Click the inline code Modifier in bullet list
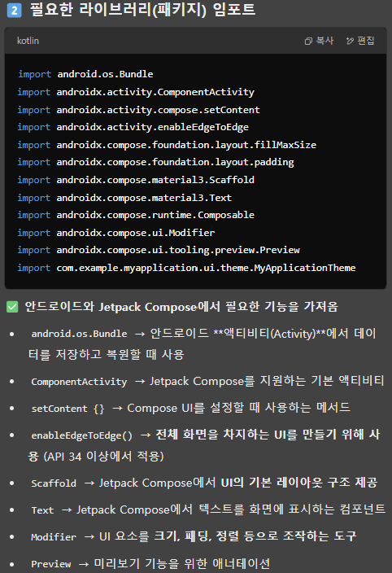This screenshot has width=392, height=573. click(54, 537)
